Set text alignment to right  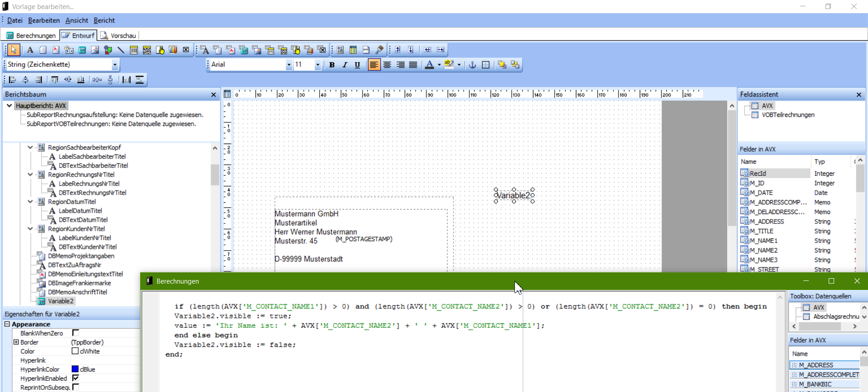400,65
